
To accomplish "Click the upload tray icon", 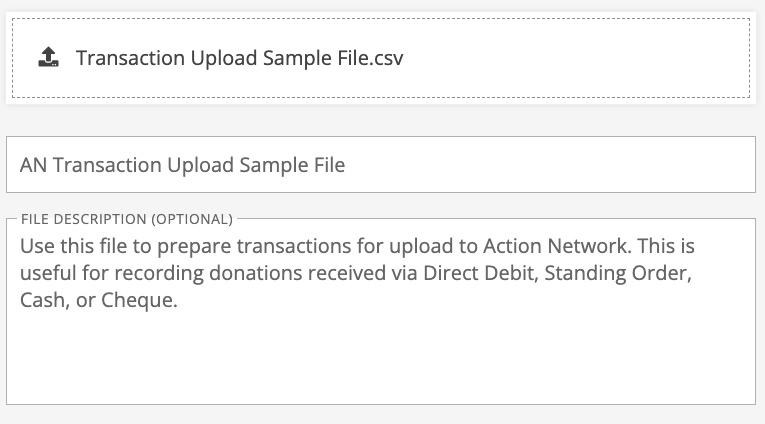I will pos(48,57).
